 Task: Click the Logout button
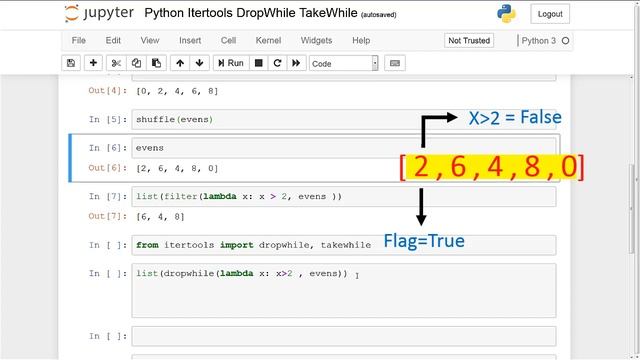(x=550, y=14)
